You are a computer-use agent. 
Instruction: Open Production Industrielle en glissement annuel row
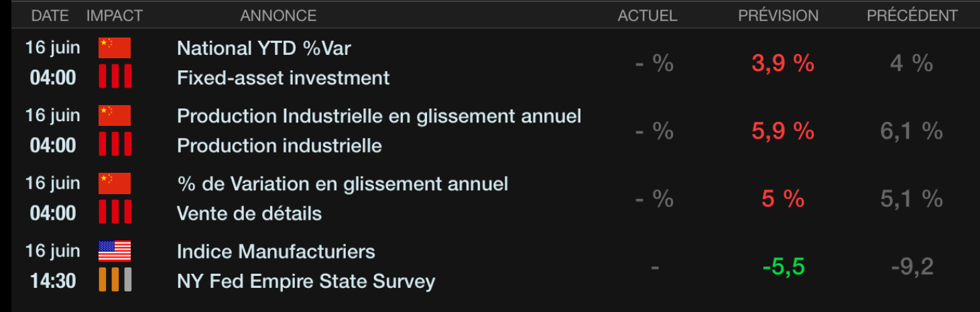(x=379, y=116)
